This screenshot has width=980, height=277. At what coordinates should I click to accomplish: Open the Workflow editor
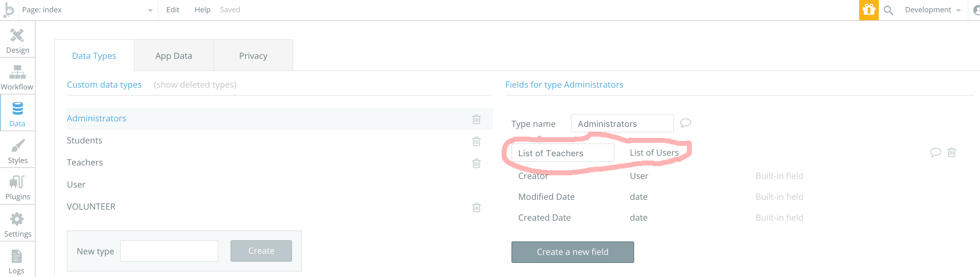point(17,77)
